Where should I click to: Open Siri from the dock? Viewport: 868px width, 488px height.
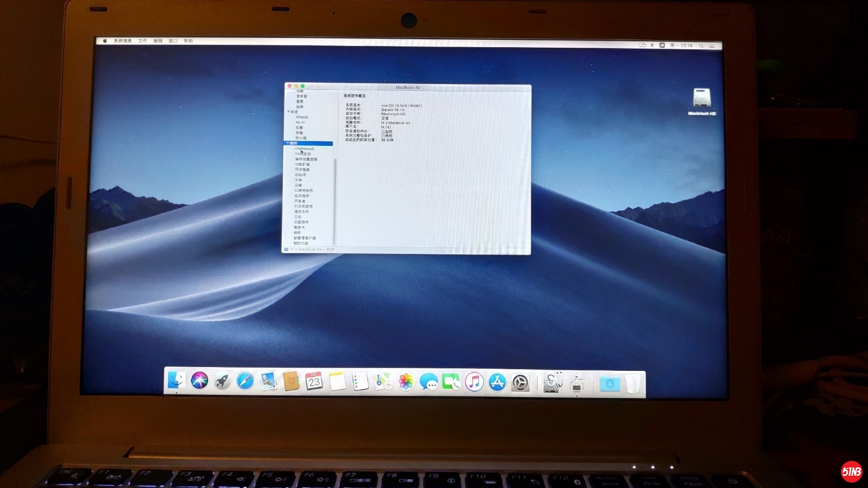(x=199, y=382)
